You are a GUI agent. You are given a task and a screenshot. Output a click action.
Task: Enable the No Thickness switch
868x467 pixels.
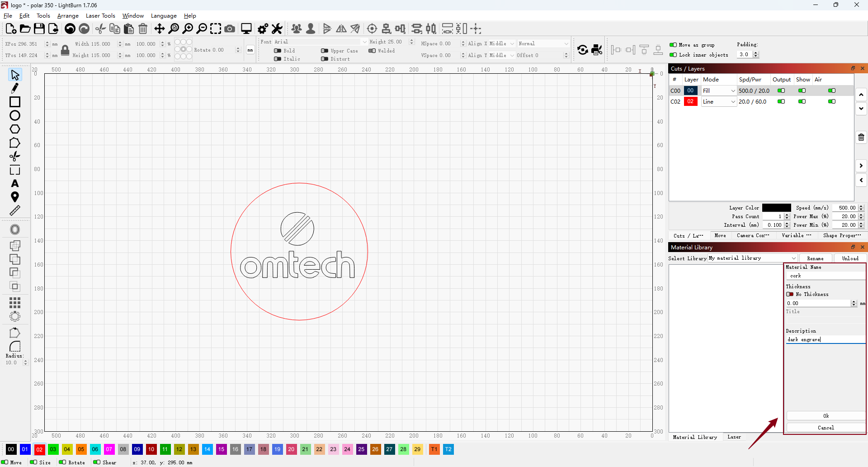click(790, 294)
